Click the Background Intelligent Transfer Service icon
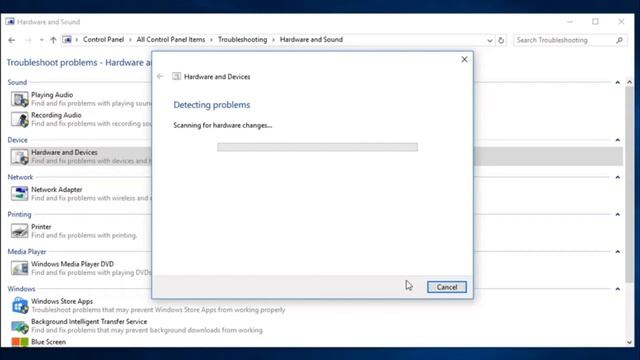 point(19,326)
